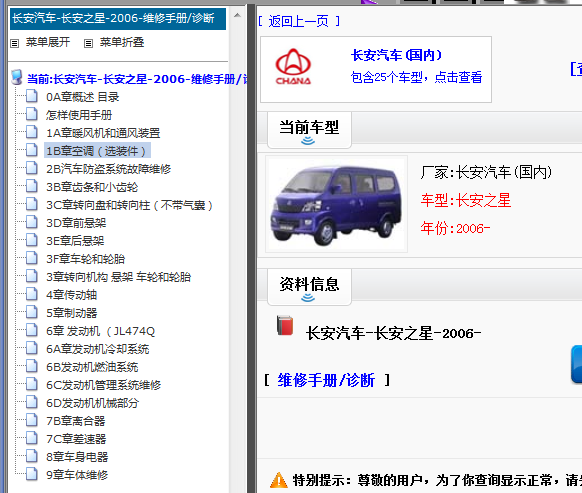Open the 长安汽车(国内) brand link
The width and height of the screenshot is (582, 493).
pyautogui.click(x=396, y=55)
